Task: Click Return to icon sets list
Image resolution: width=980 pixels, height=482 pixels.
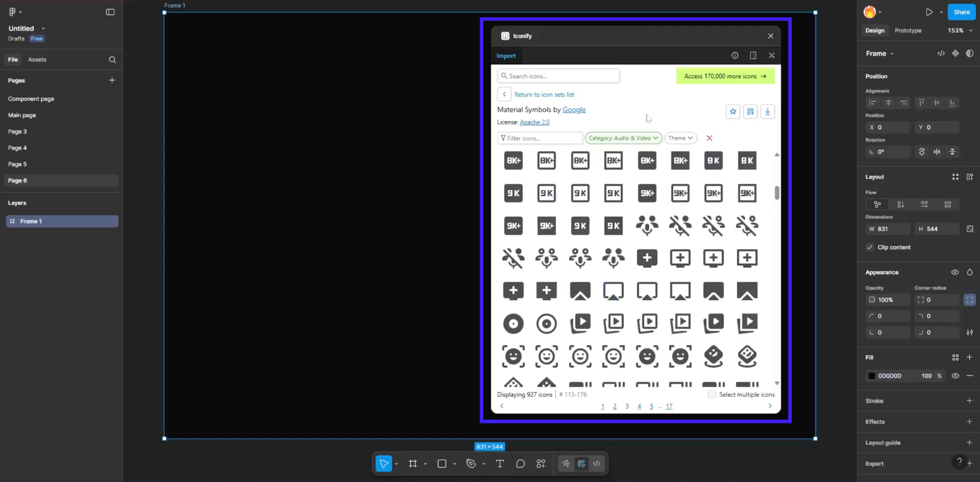Action: [544, 95]
